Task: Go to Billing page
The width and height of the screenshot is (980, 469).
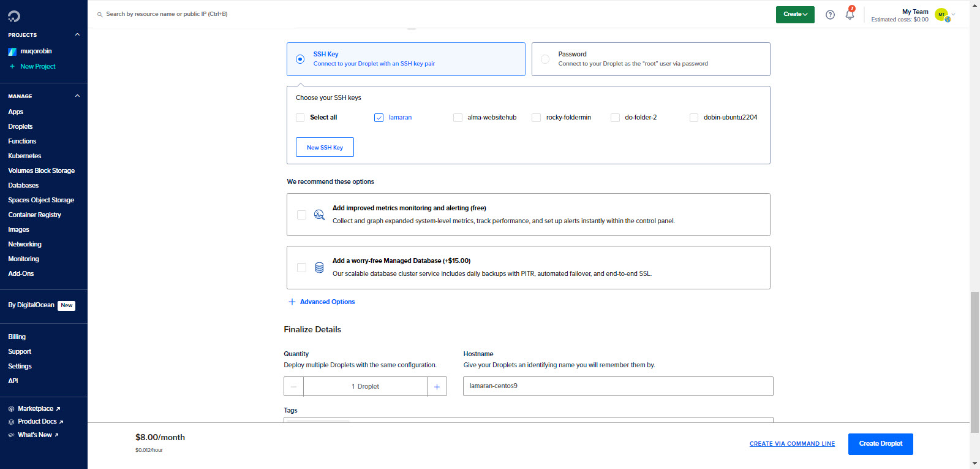Action: click(x=17, y=337)
